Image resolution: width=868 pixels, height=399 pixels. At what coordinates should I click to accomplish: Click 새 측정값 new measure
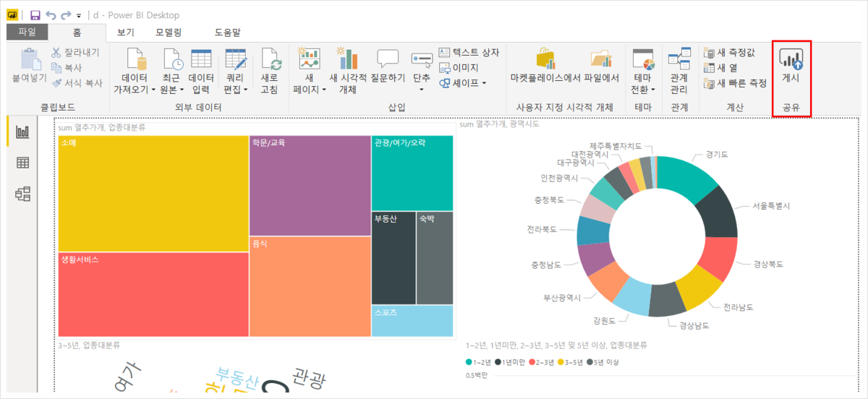[x=729, y=52]
